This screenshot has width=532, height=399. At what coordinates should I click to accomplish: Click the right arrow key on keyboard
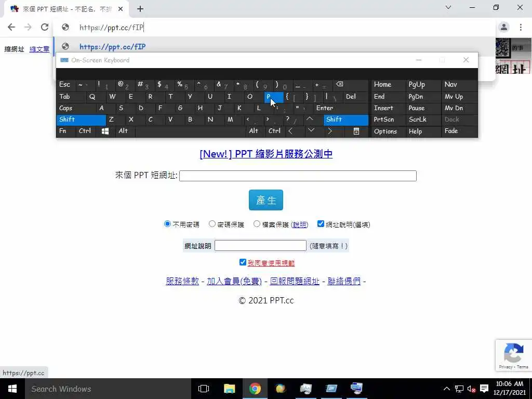330,131
